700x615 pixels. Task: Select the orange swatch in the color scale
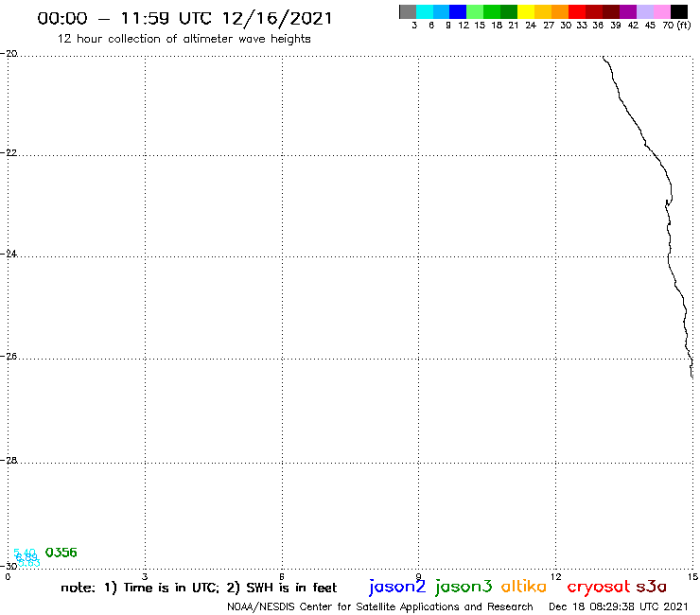[560, 11]
